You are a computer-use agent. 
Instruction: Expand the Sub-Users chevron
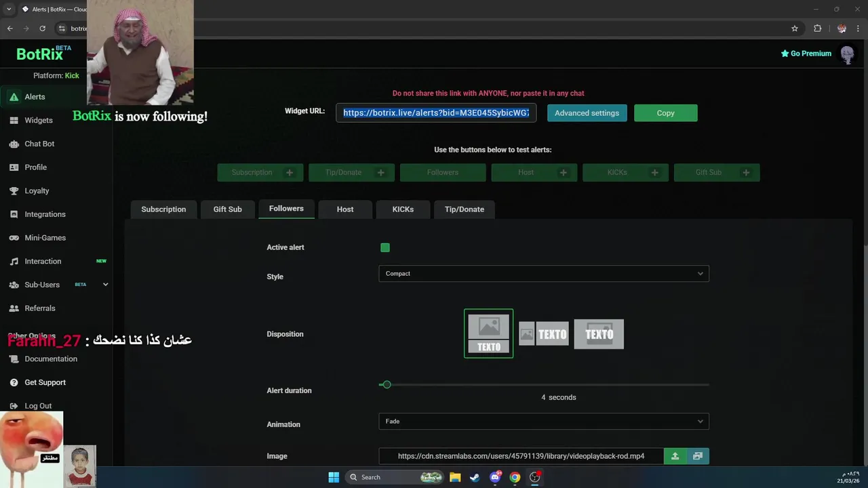pos(105,285)
